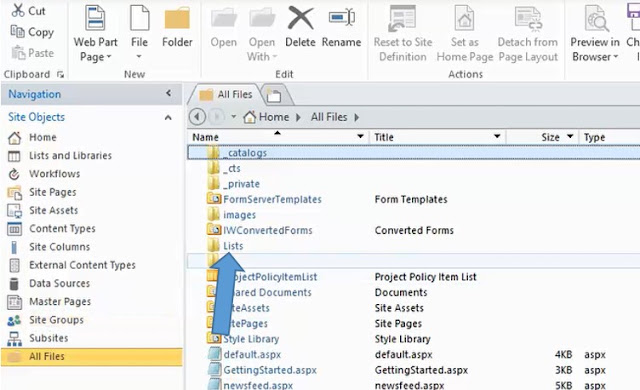This screenshot has width=640, height=390.
Task: Select Data Sources in Site Objects
Action: click(x=60, y=283)
